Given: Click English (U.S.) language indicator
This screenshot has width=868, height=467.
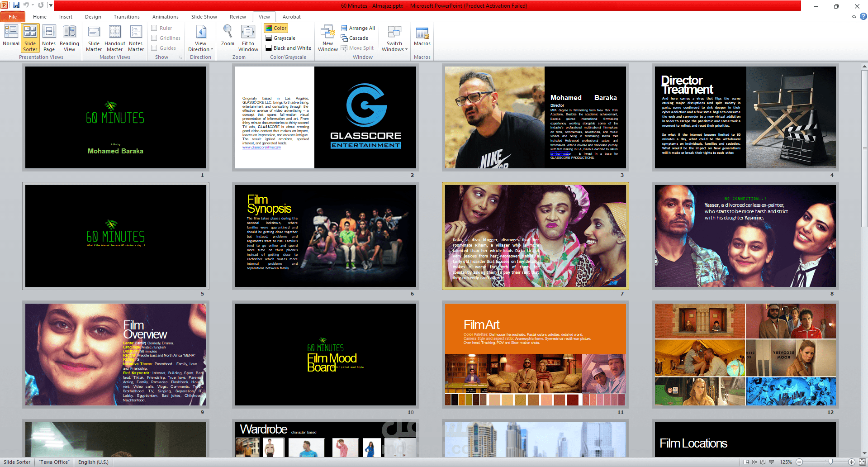Looking at the screenshot, I should 93,462.
